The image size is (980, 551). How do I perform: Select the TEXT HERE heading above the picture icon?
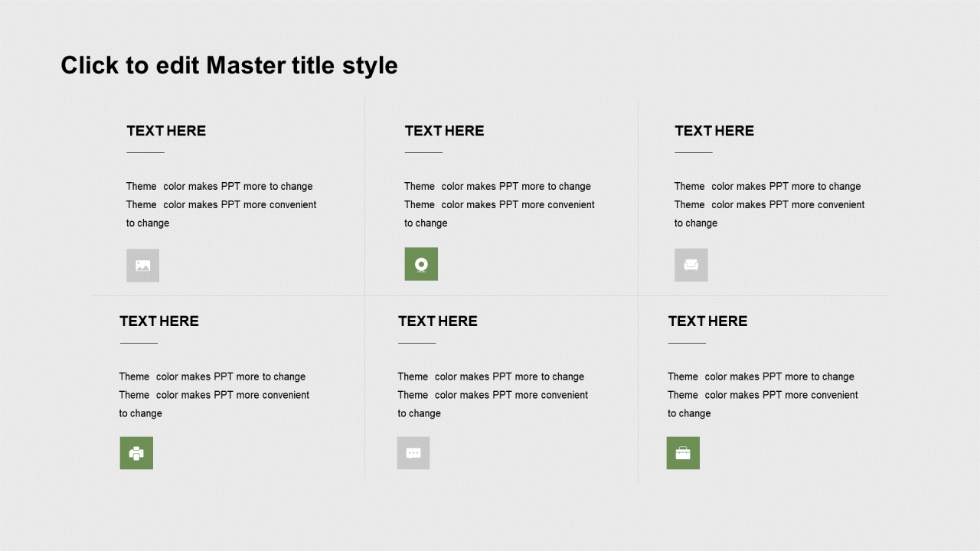point(166,131)
